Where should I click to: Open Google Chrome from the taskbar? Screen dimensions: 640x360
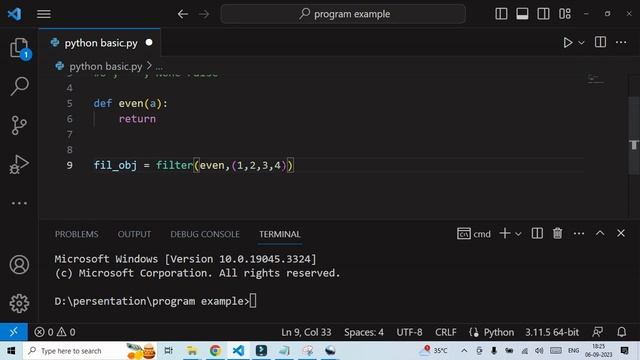pos(215,351)
